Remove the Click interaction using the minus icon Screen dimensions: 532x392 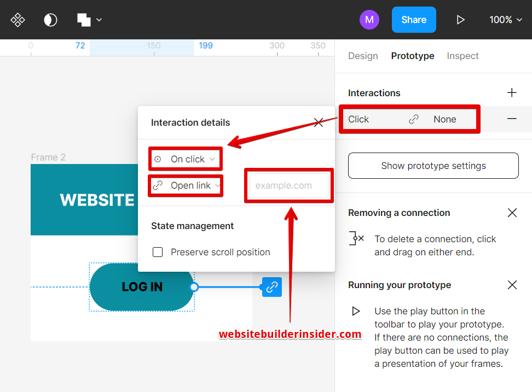click(x=512, y=118)
